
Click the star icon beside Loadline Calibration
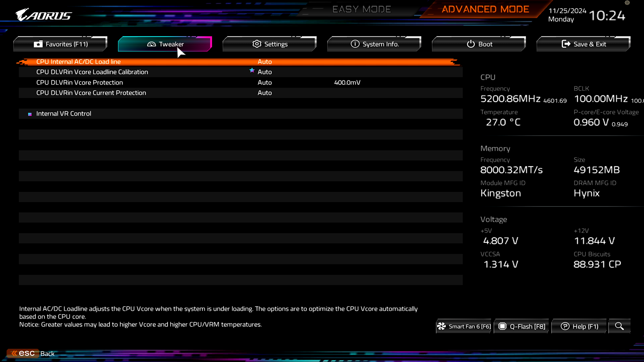click(x=252, y=70)
